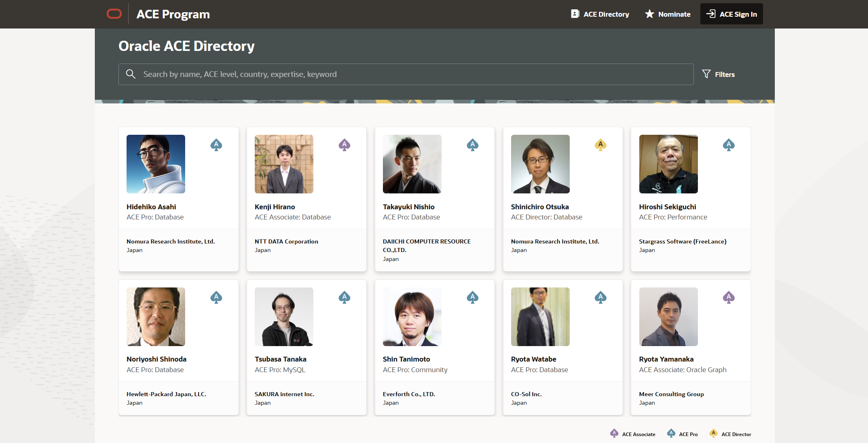
Task: Select the name Kenji Hirano
Action: click(275, 207)
